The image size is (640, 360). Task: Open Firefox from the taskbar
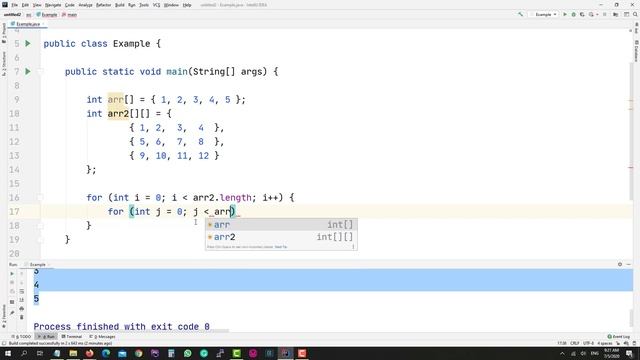(x=89, y=353)
